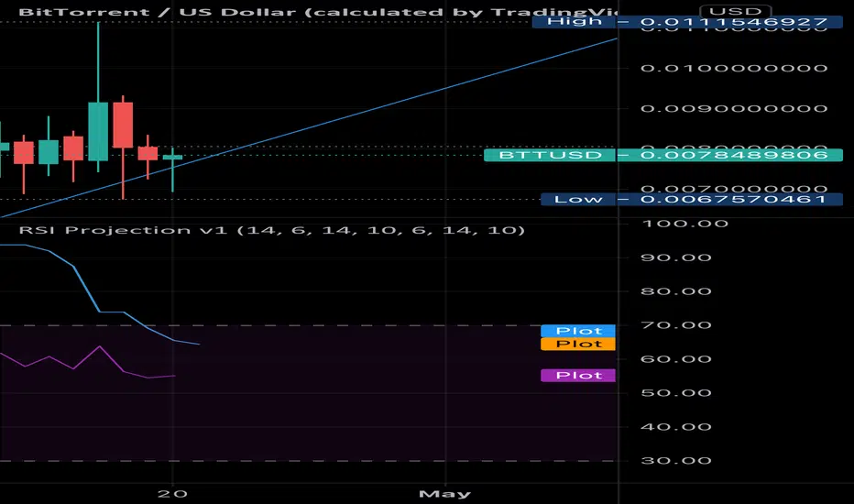The height and width of the screenshot is (504, 854).
Task: Click the 50.00 RSI axis value
Action: [676, 393]
